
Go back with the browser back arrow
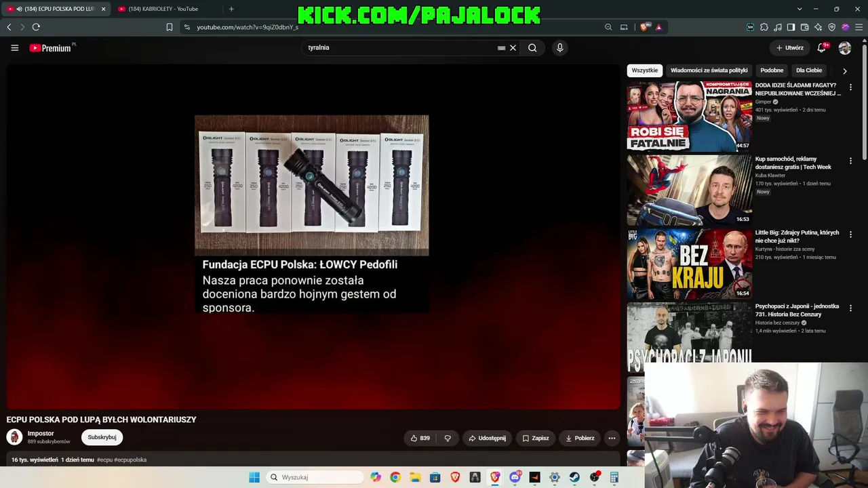tap(9, 27)
